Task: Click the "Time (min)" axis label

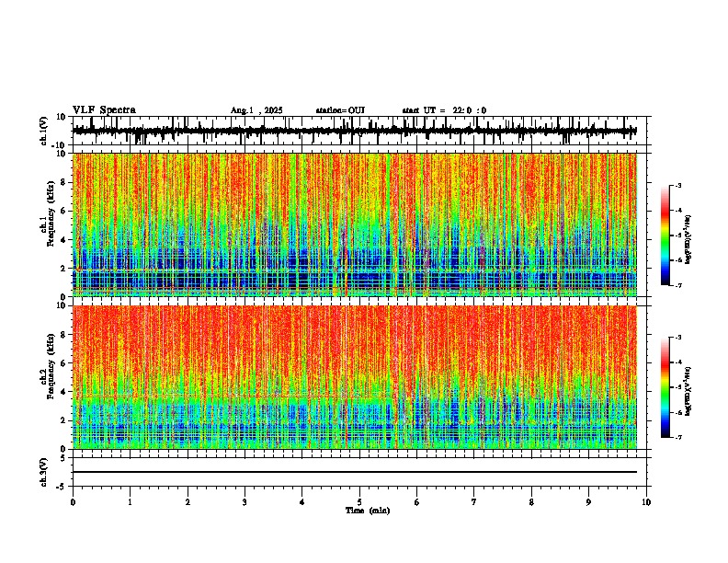Action: pyautogui.click(x=368, y=511)
